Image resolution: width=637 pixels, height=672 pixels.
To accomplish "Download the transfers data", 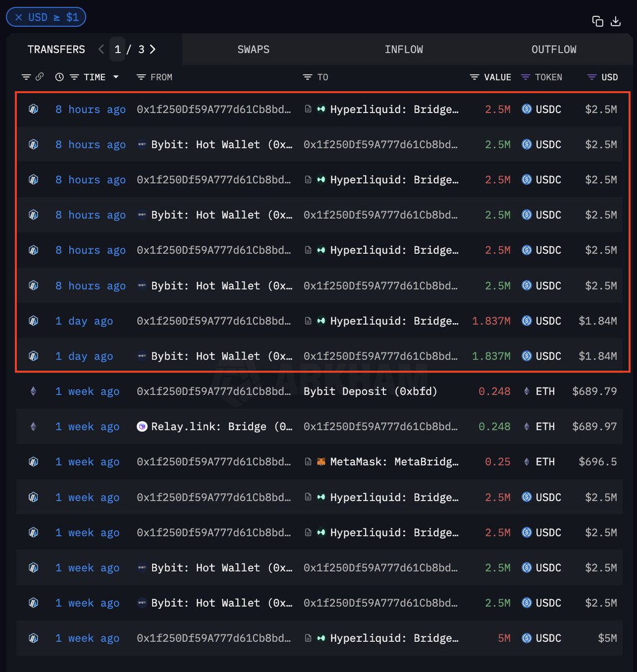I will 616,21.
